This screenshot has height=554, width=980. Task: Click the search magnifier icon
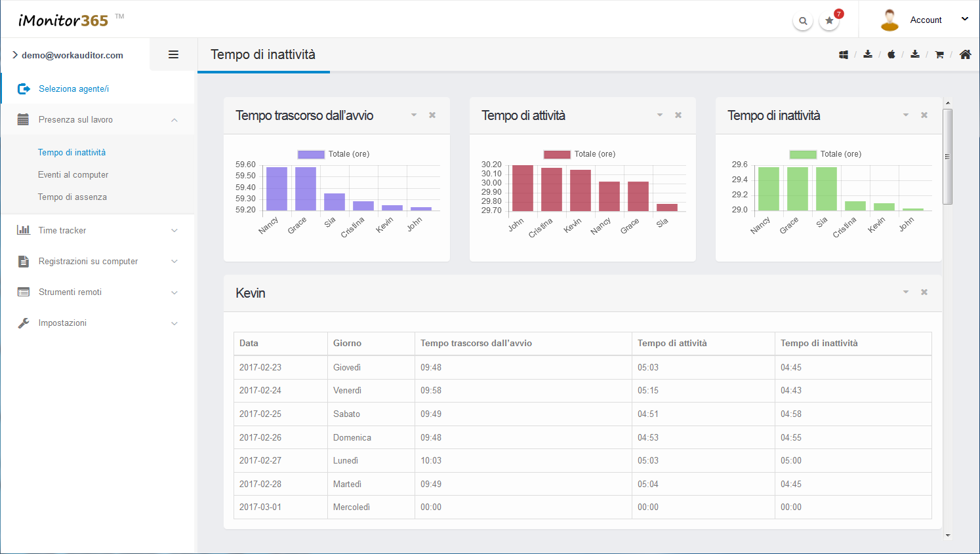point(803,21)
